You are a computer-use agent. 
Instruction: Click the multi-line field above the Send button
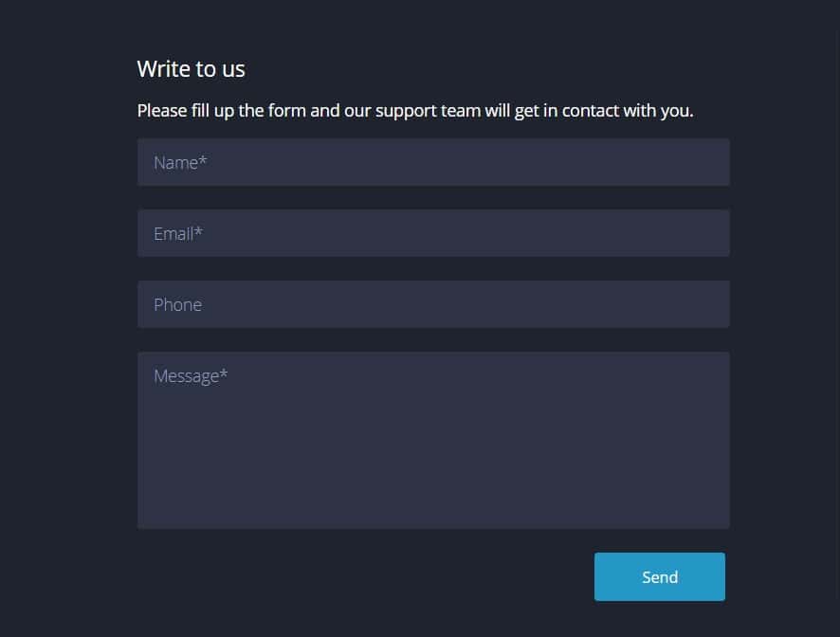pos(433,441)
